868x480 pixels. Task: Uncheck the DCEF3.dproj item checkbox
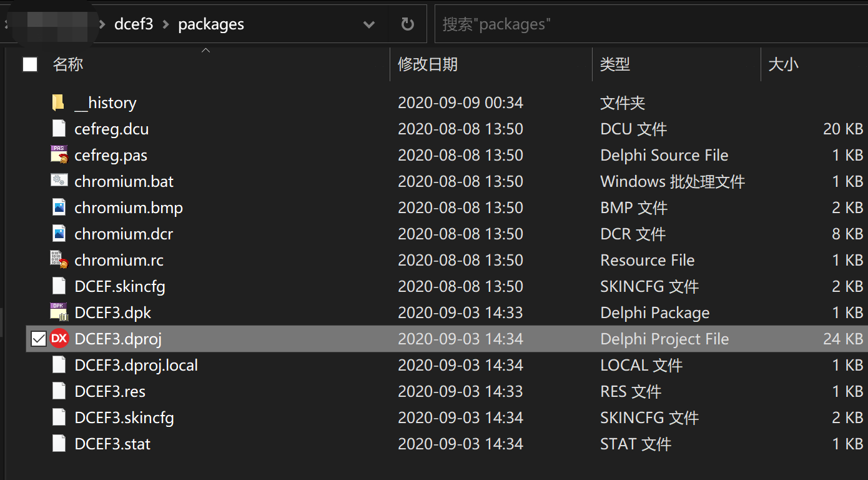39,339
